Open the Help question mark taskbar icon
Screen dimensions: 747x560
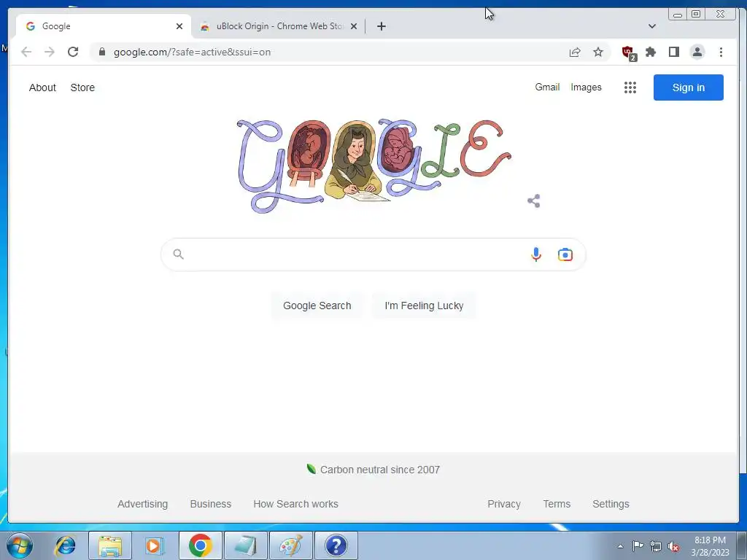[x=336, y=545]
